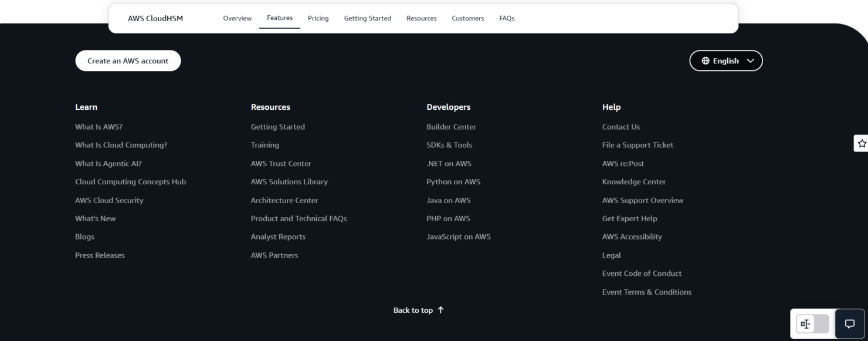Viewport: 868px width, 341px height.
Task: Switch to the Pricing tab
Action: pos(318,18)
